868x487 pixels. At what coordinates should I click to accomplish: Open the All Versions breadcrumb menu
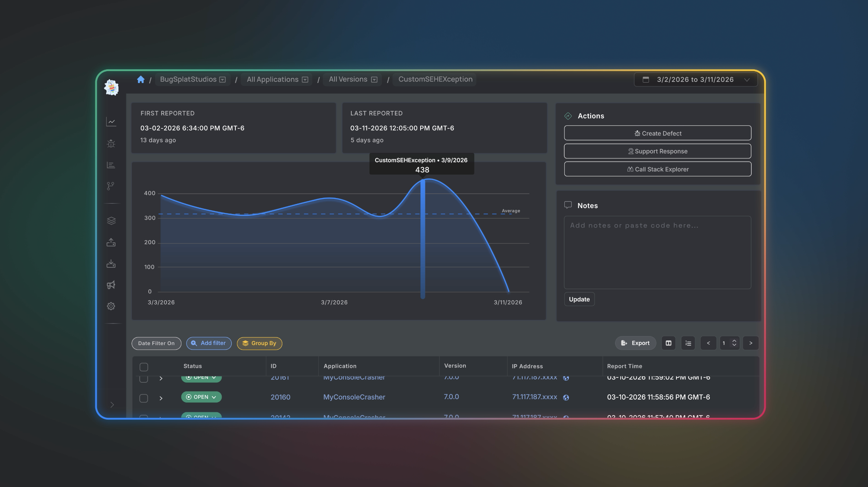353,79
